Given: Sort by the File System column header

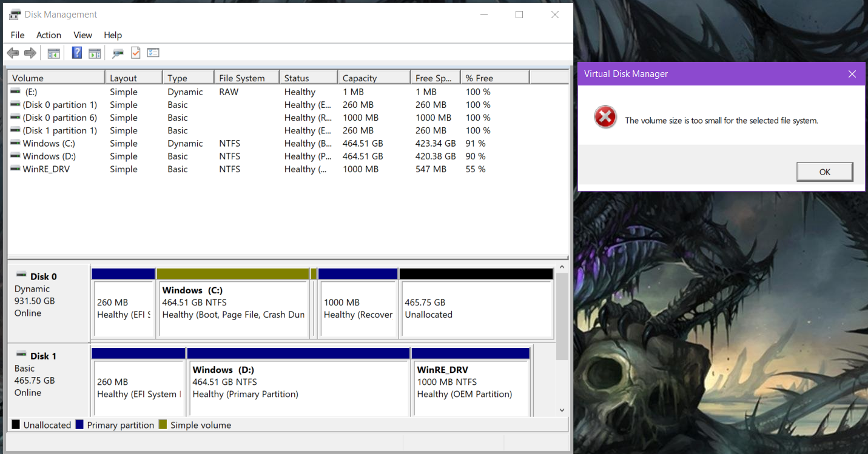Looking at the screenshot, I should click(246, 78).
